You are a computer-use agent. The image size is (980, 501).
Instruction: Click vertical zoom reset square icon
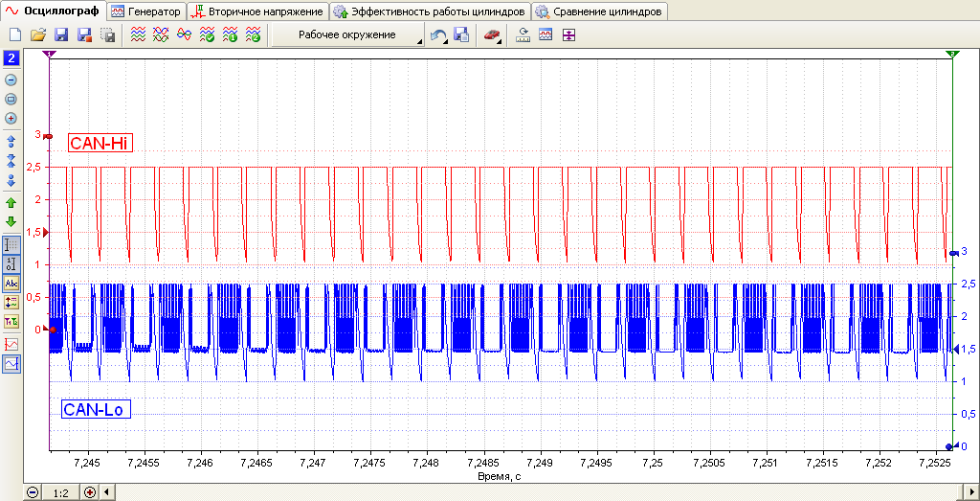(11, 99)
